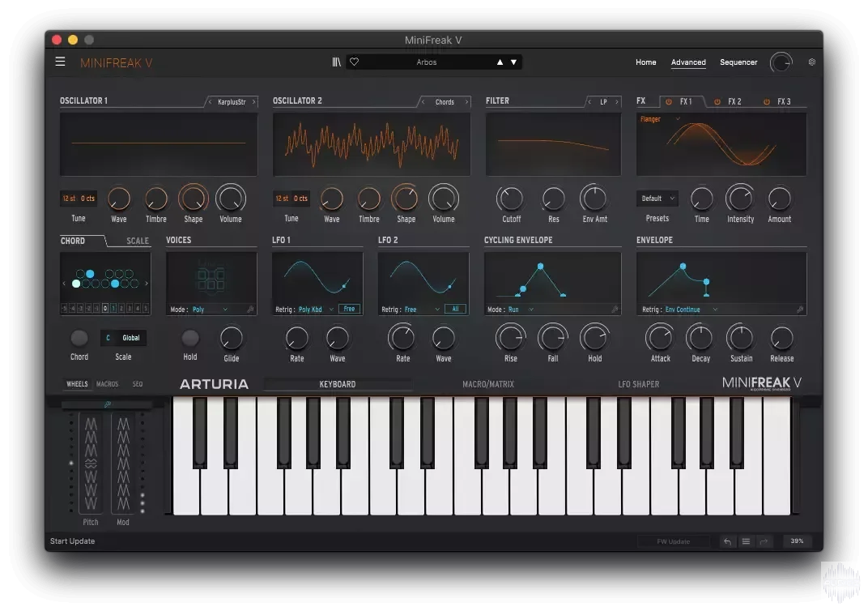
Task: Toggle FX 2 power button
Action: click(x=717, y=102)
